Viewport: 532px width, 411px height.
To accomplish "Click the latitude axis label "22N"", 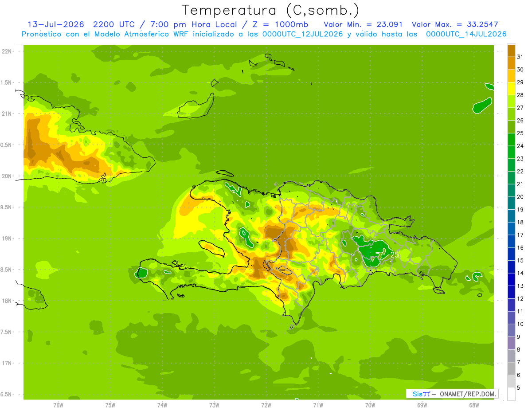I will coord(6,51).
